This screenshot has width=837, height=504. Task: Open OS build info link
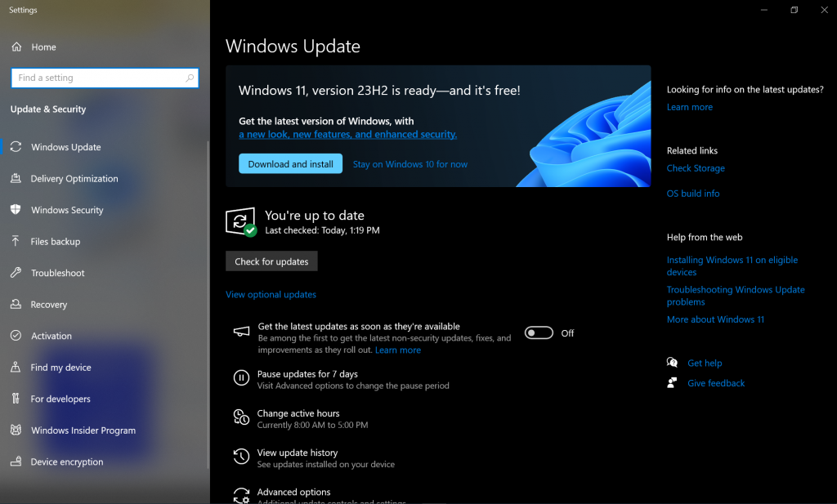click(693, 194)
